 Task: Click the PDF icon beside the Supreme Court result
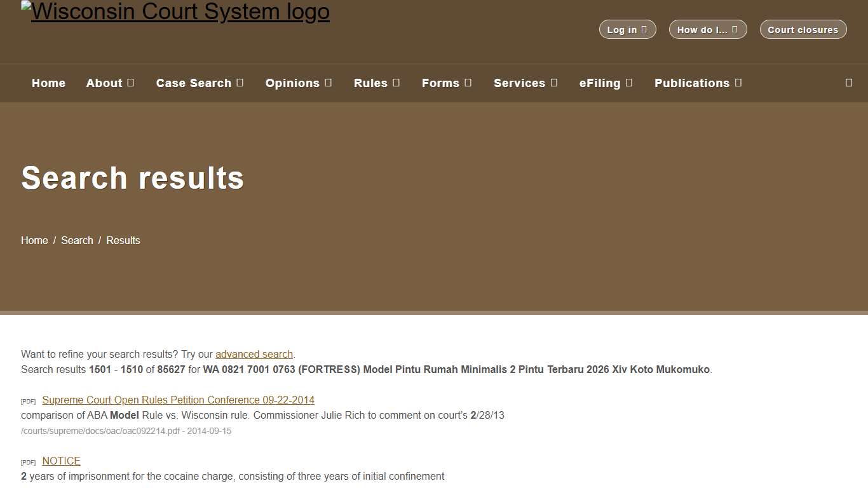click(x=28, y=401)
